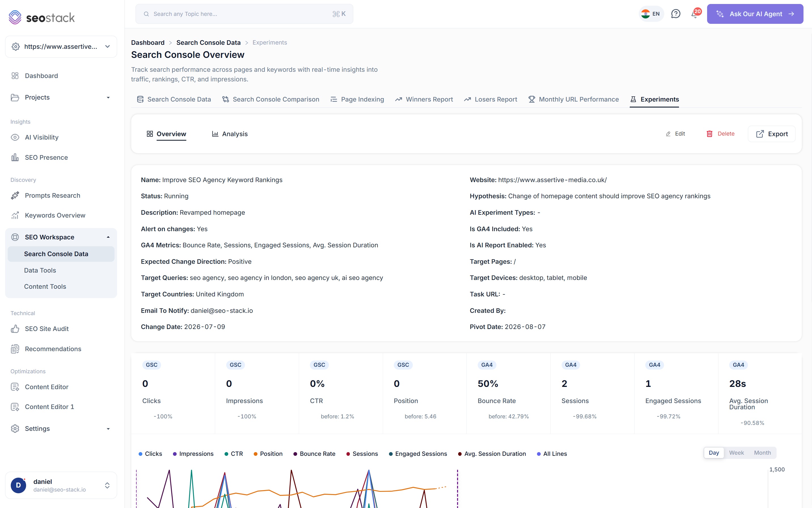Select Day chart granularity
Screen dimensions: 812x508
pos(714,453)
